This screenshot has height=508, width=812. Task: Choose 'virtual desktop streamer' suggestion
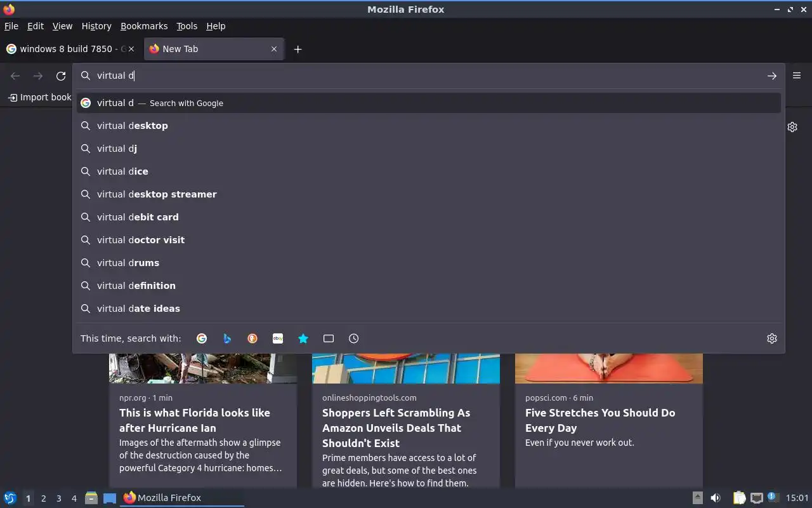tap(429, 194)
